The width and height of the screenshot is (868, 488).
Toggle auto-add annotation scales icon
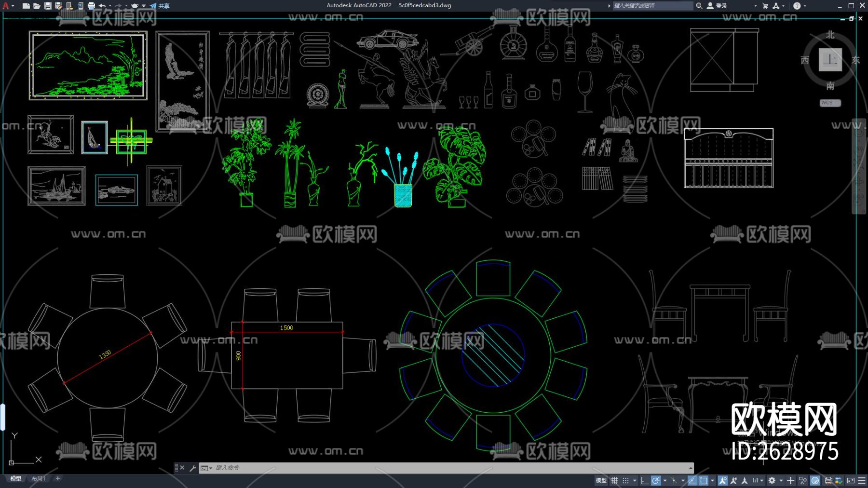[x=734, y=481]
